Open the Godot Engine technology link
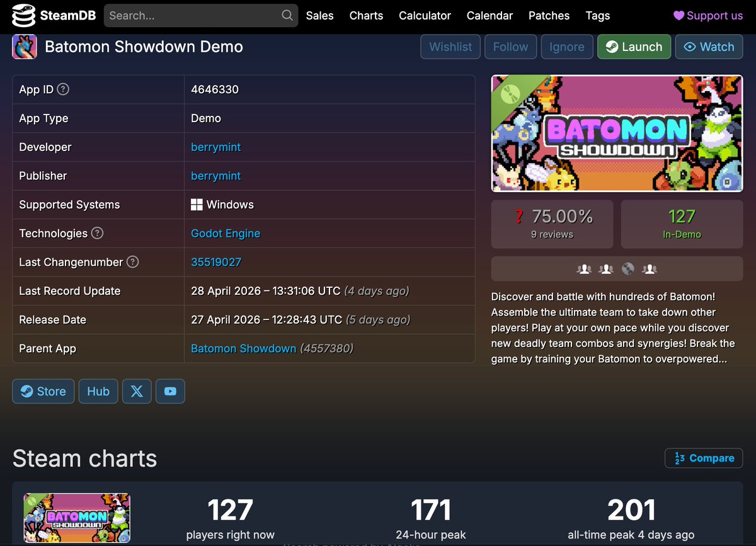 226,234
